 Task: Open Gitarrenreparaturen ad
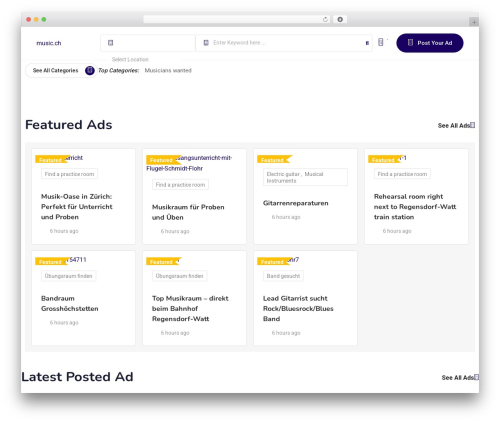tap(296, 203)
